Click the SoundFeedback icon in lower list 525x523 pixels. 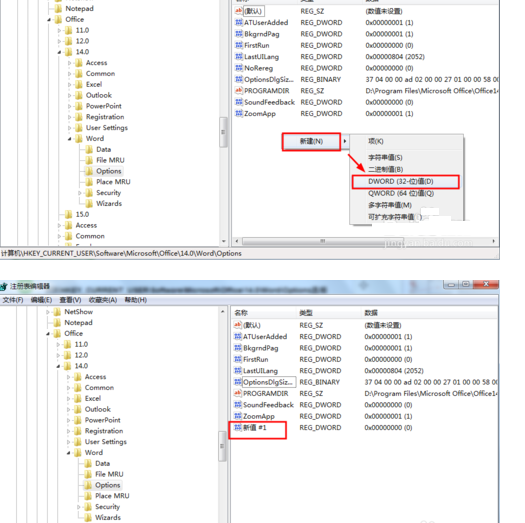237,405
